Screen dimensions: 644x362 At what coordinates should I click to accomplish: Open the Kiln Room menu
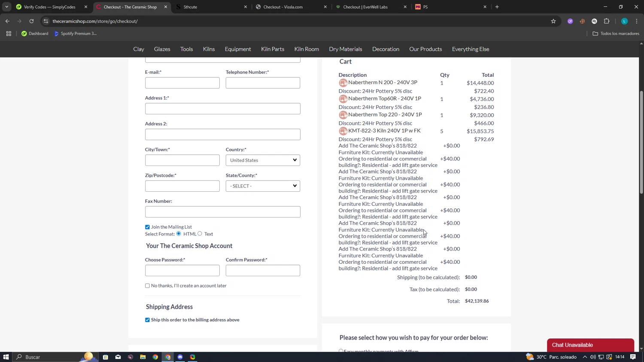[307, 49]
